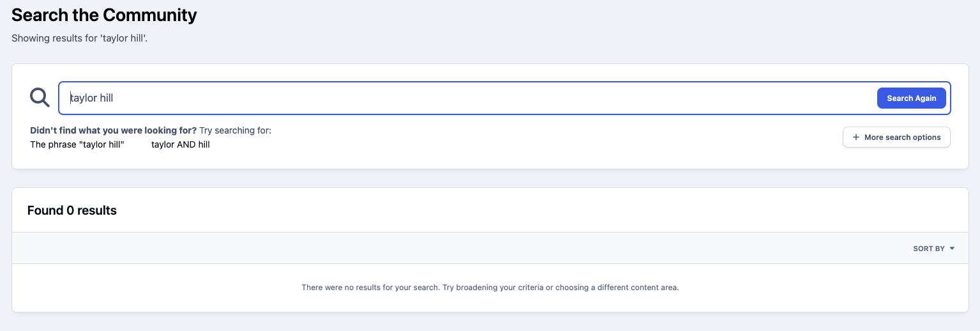
Task: Click the small caret arrow next to SORT BY
Action: [952, 249]
